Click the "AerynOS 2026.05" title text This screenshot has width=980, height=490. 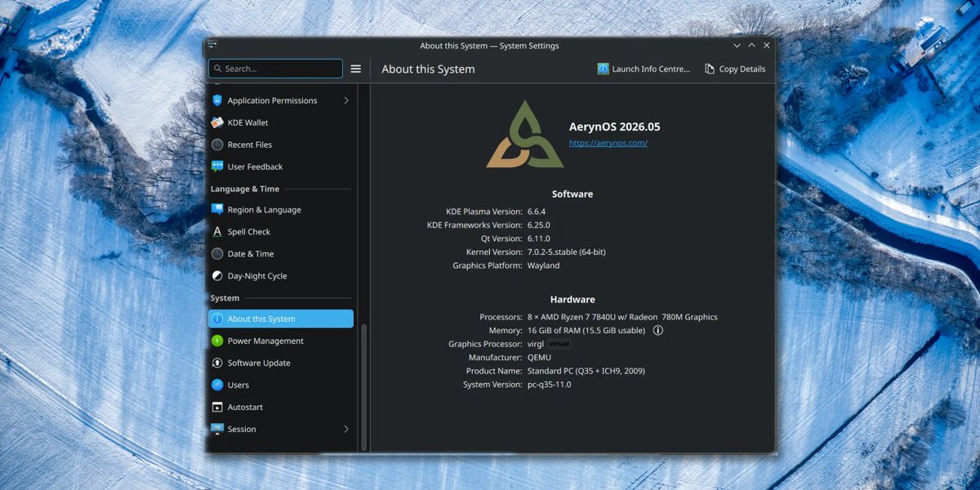[615, 127]
